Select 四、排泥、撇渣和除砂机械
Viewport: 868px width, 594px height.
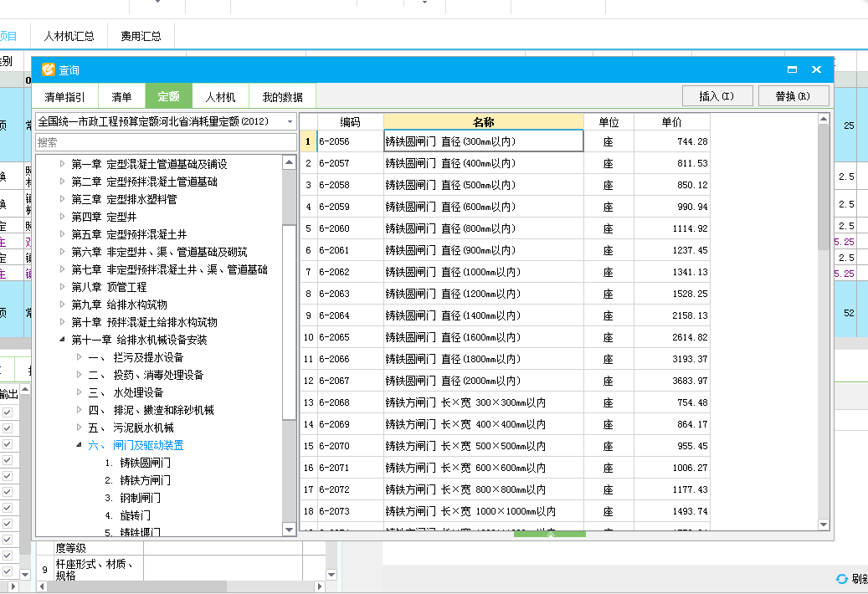151,410
